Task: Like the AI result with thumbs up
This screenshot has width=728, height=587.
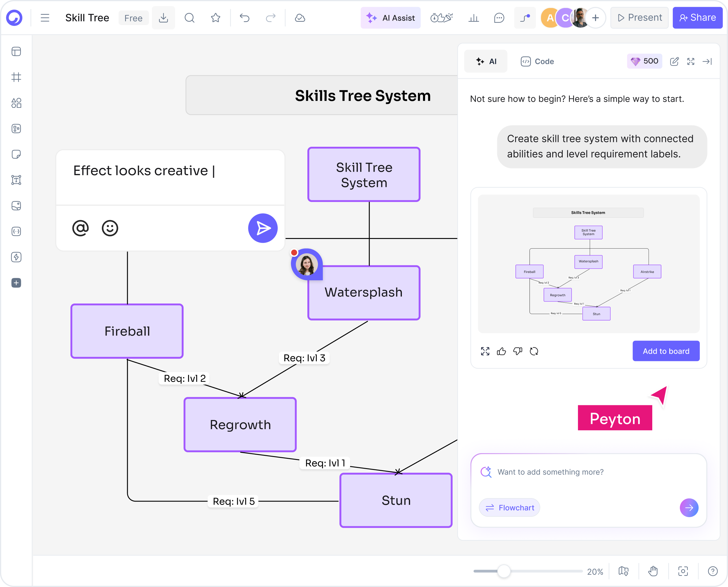Action: click(501, 351)
